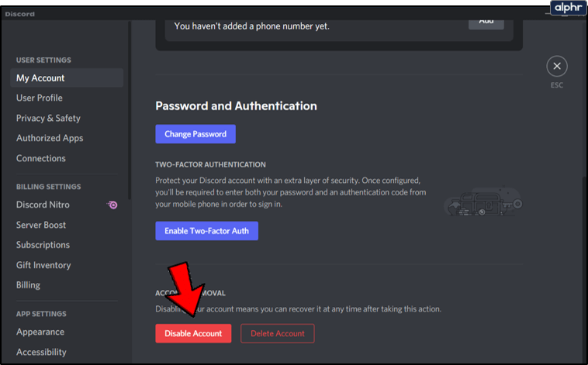
Task: Click the red Disable Account button
Action: [193, 334]
